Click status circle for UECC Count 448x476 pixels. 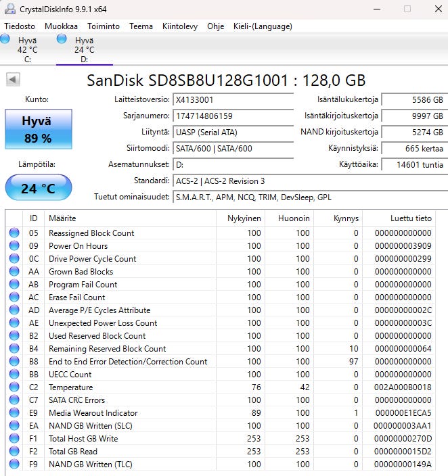14,375
